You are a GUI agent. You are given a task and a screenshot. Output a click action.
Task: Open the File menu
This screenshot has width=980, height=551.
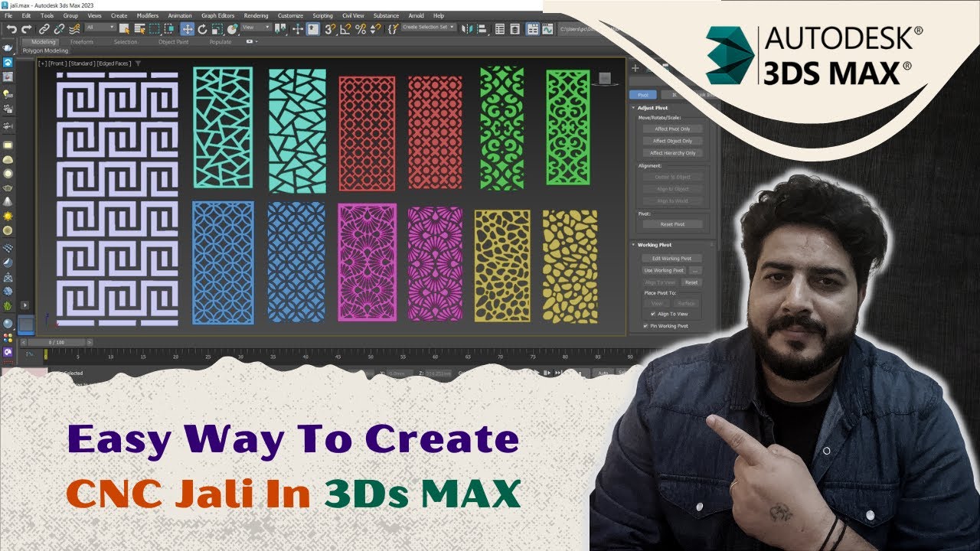(8, 15)
